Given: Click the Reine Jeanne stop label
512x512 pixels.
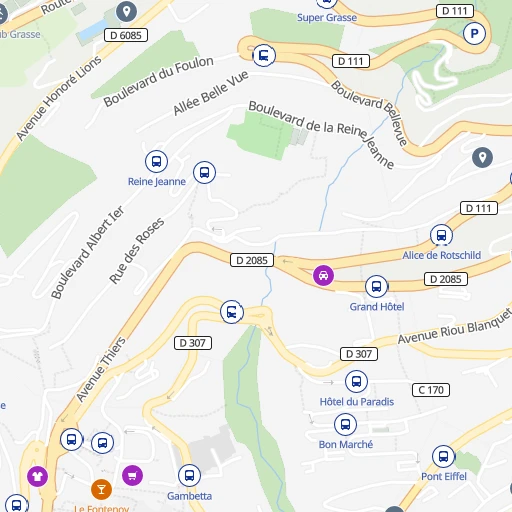Looking at the screenshot, I should point(157,182).
